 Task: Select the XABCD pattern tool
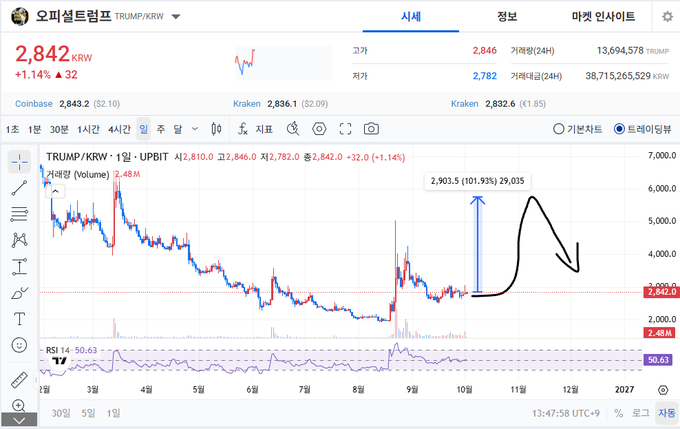pyautogui.click(x=20, y=240)
